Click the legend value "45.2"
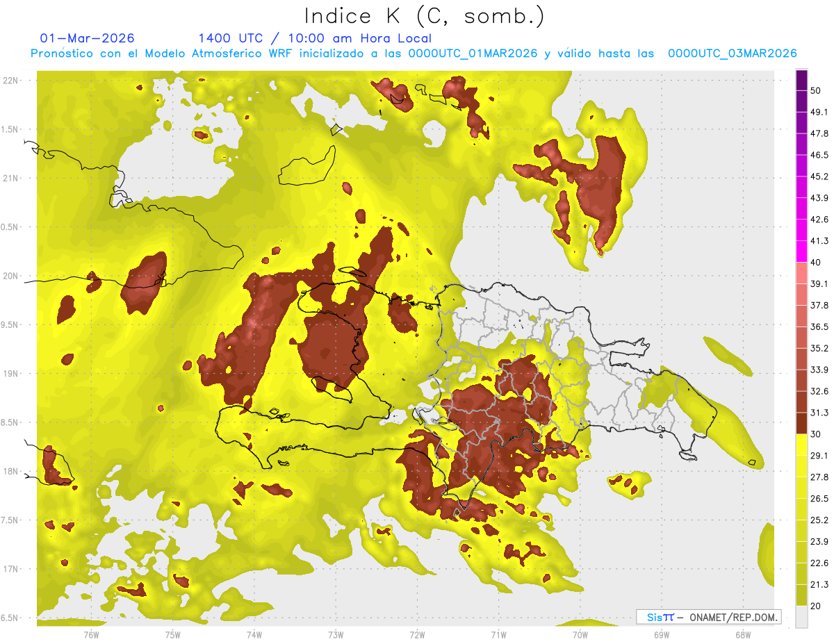The image size is (834, 644). (x=819, y=176)
